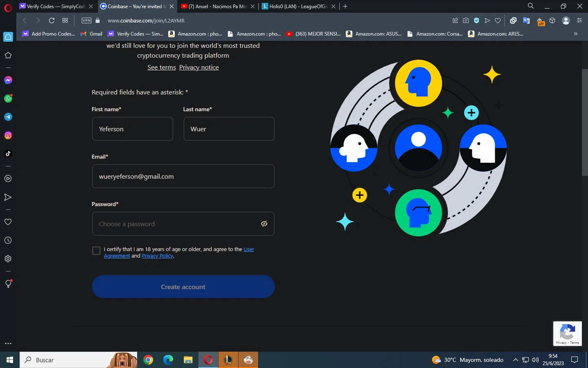588x368 pixels.
Task: Open the See terms link
Action: pos(162,67)
